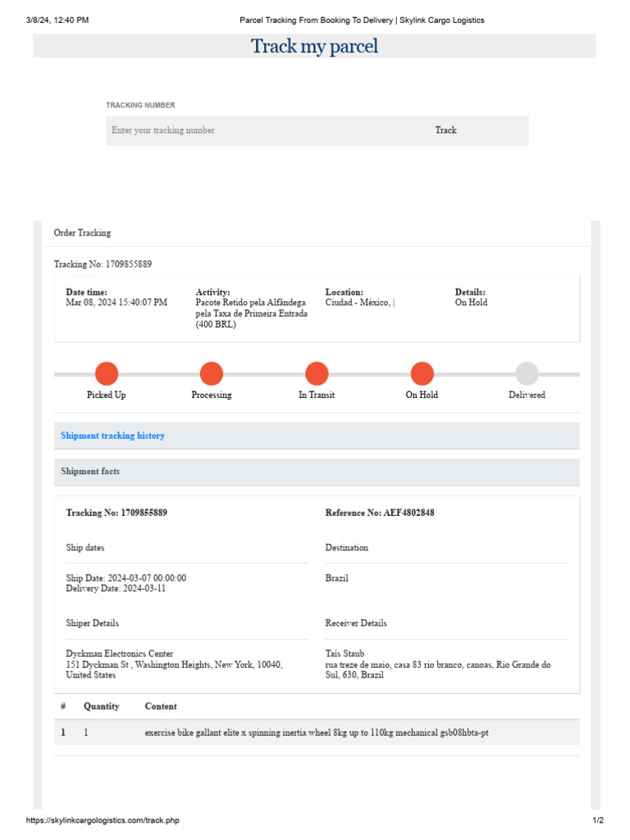
Task: Click the On Hold status circle
Action: pos(422,374)
